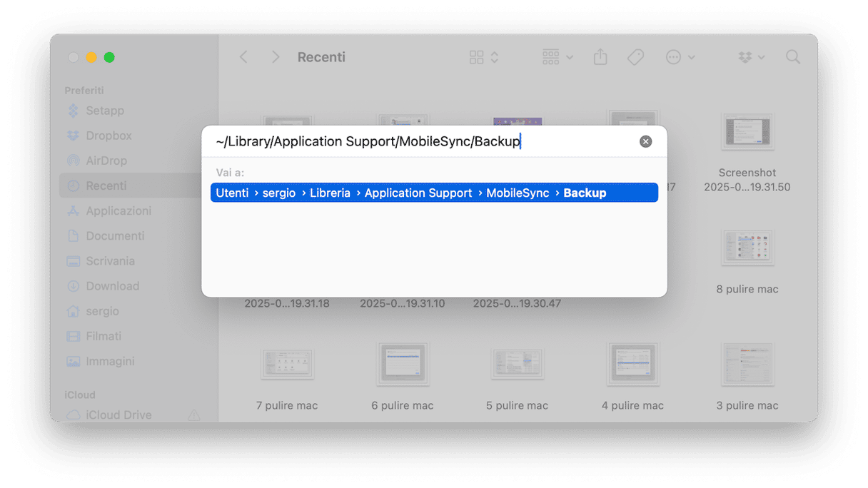Expand the Dropbox toolbar dropdown
Viewport: 868px width, 488px height.
751,57
